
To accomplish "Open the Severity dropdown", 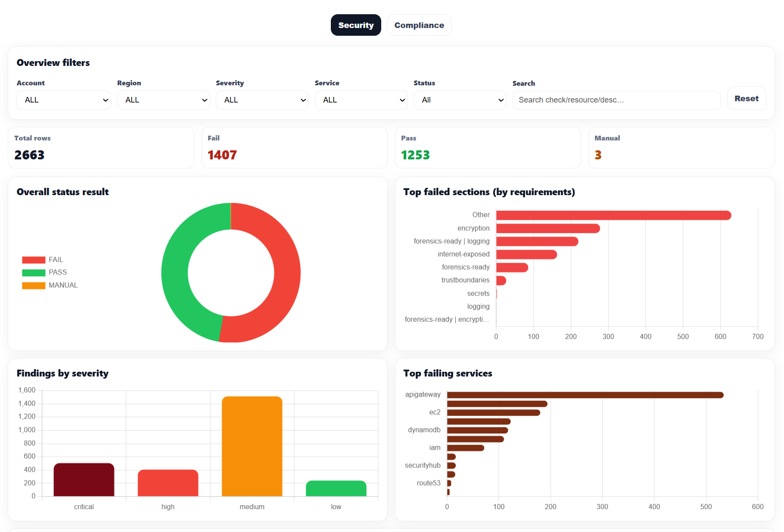I will 262,100.
